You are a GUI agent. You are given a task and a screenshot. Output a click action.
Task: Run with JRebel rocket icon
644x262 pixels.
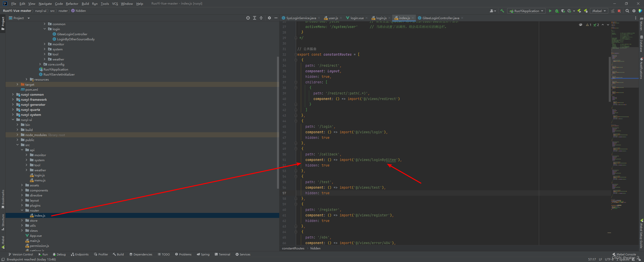pyautogui.click(x=579, y=11)
